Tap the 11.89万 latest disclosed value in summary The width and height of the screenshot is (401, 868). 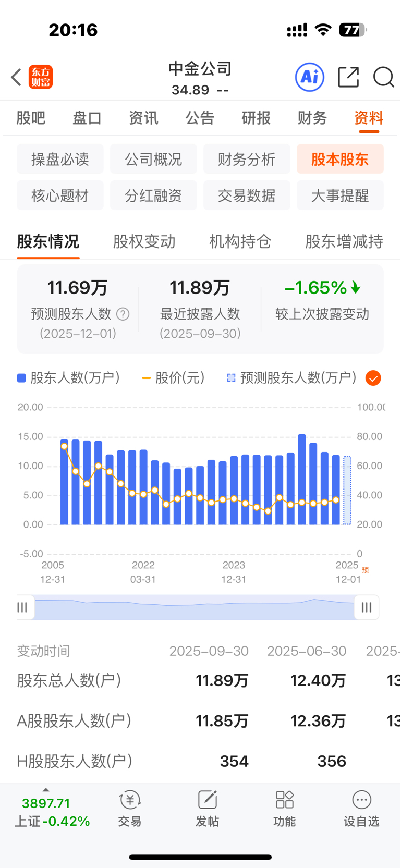[200, 287]
